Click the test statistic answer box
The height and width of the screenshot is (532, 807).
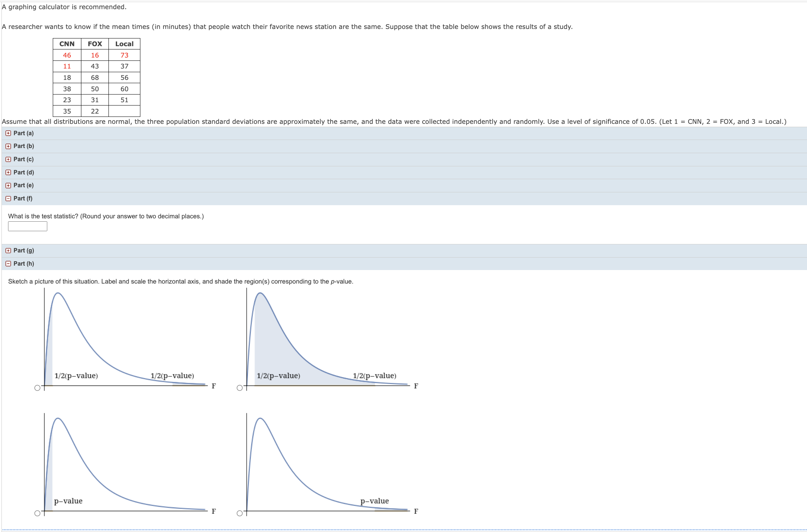click(x=27, y=226)
